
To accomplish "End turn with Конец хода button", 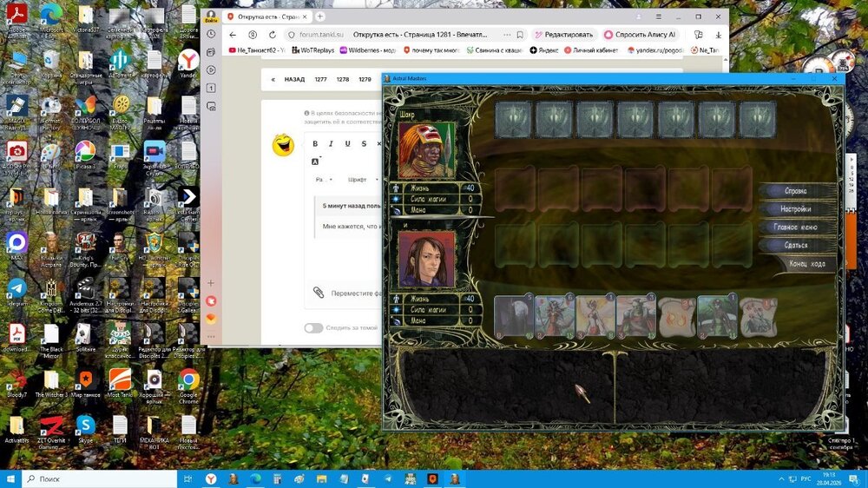I will (x=806, y=264).
